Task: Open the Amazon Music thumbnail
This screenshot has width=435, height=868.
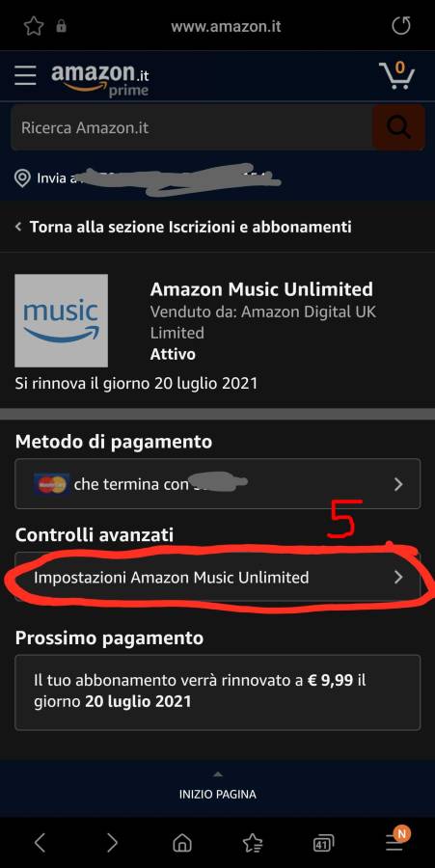Action: 62,320
